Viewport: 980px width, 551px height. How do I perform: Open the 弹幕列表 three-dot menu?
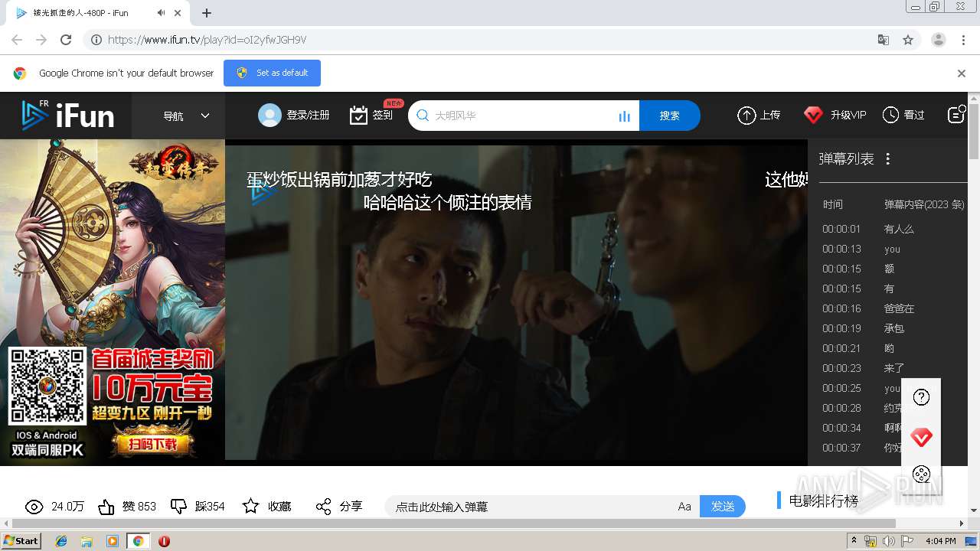(888, 158)
